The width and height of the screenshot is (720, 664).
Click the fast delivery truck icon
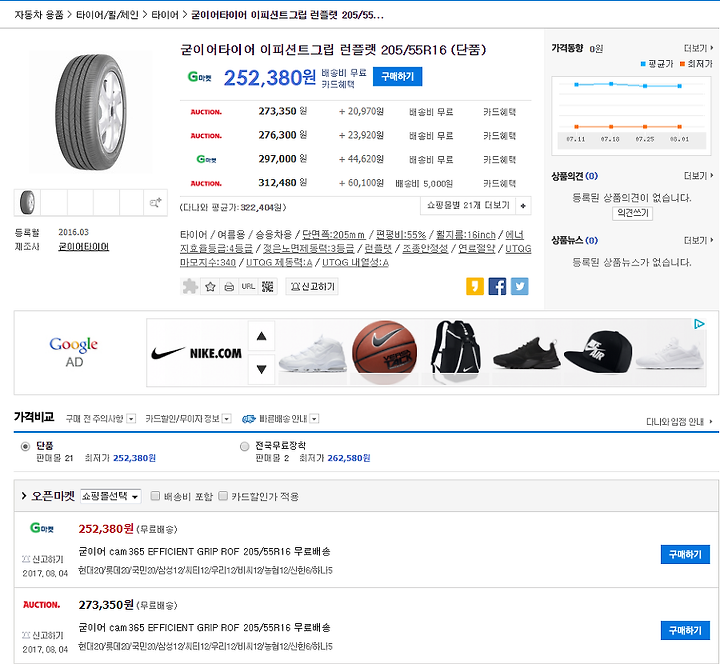click(248, 419)
